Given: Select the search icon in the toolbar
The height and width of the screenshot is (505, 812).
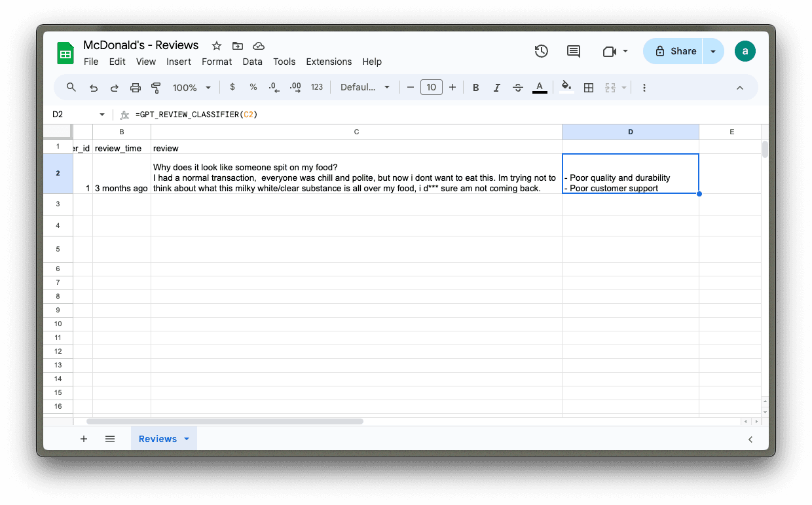Looking at the screenshot, I should [71, 86].
